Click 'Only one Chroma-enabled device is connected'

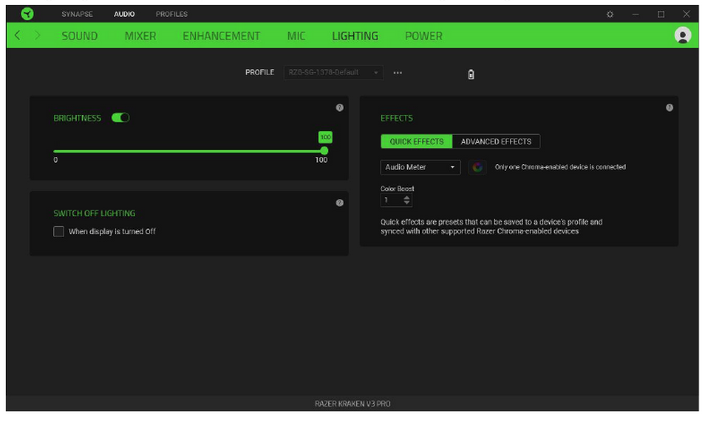click(x=560, y=167)
